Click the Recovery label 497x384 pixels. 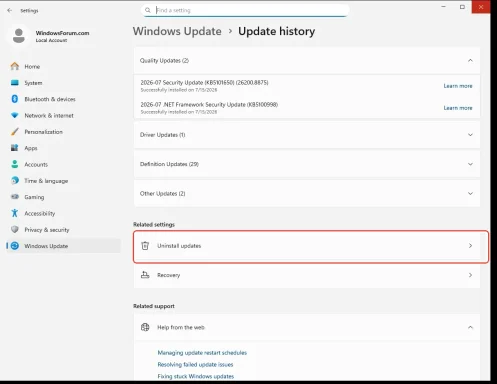[x=168, y=275]
